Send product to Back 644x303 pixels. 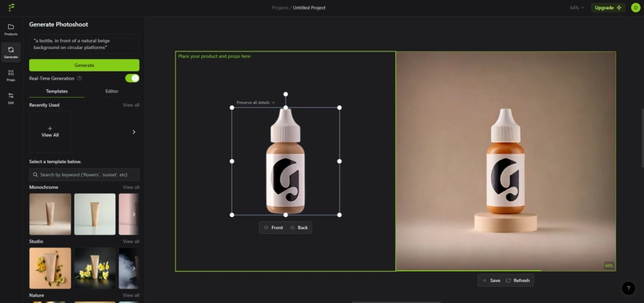click(x=299, y=227)
